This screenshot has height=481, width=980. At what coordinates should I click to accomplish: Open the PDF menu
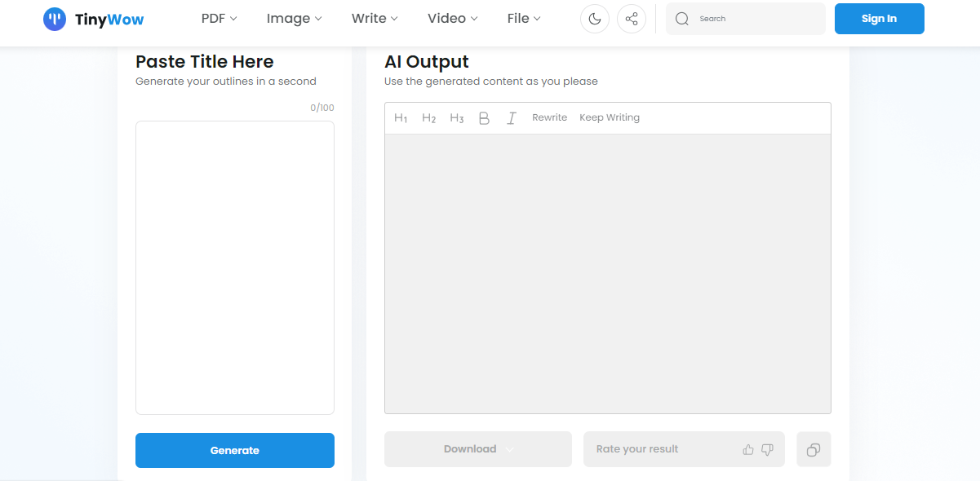[219, 18]
